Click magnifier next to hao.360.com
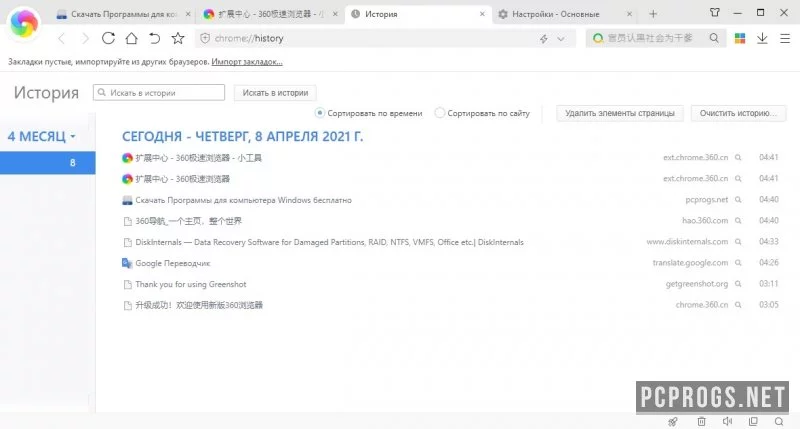 pos(738,220)
